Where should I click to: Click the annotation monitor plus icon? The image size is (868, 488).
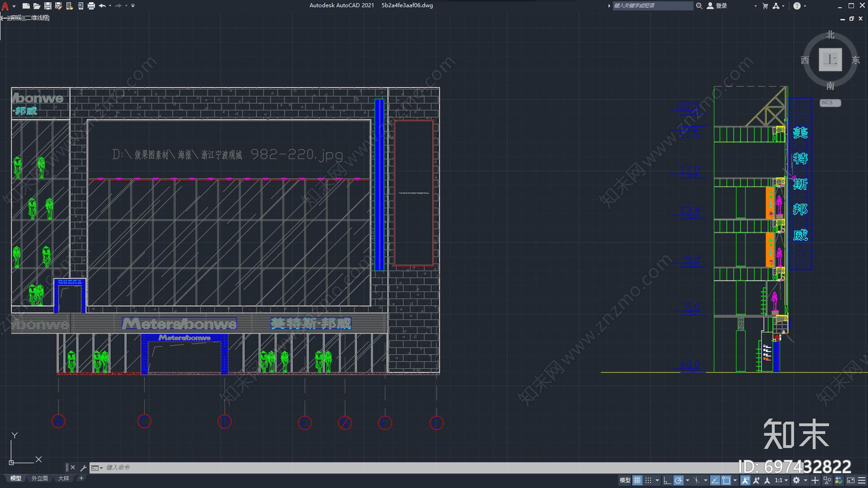tap(815, 480)
